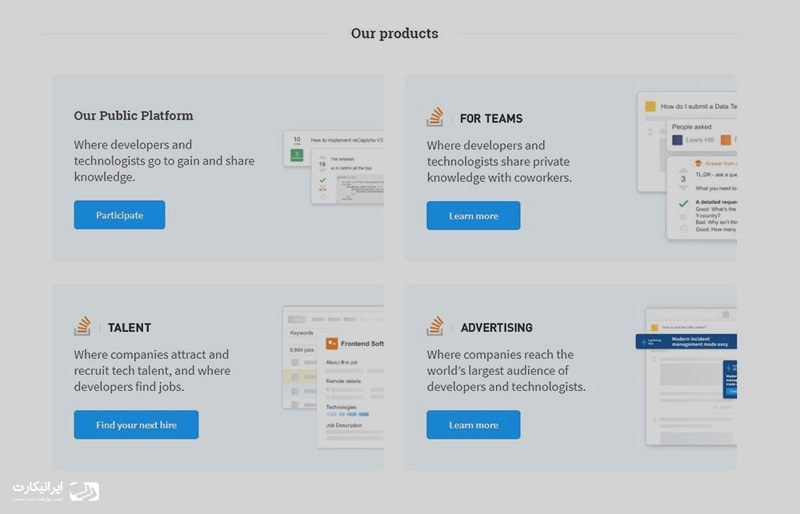Open the Public Platform Q&A preview image

334,167
